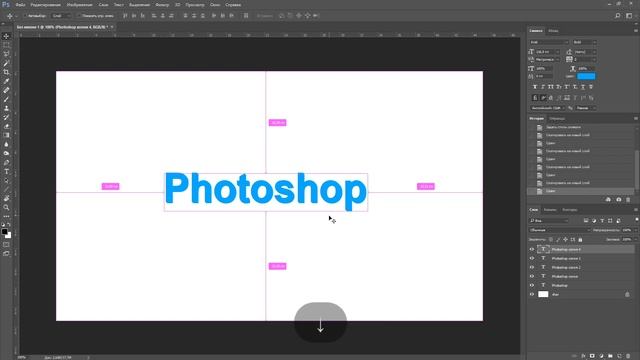Switch to the Контуры tab
This screenshot has height=360, width=640.
click(x=569, y=210)
